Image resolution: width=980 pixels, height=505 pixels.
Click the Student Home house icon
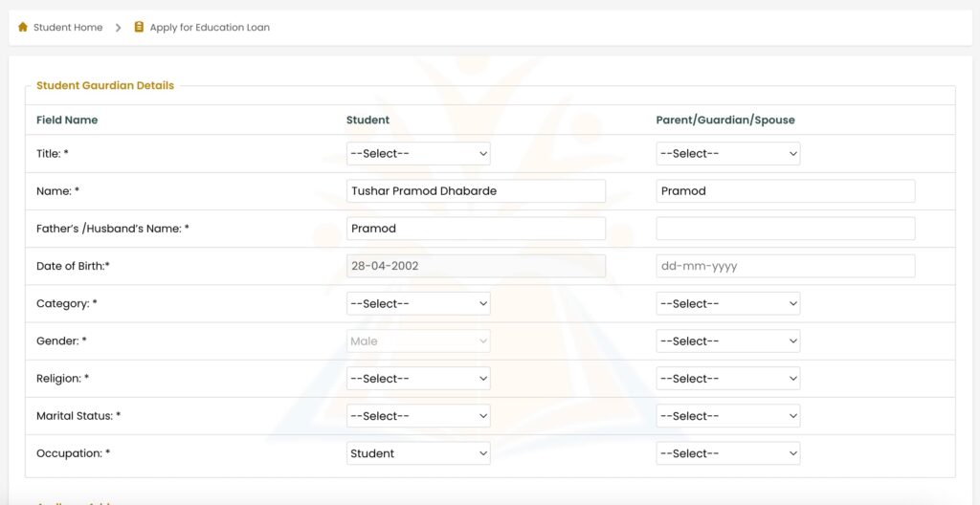click(x=23, y=27)
